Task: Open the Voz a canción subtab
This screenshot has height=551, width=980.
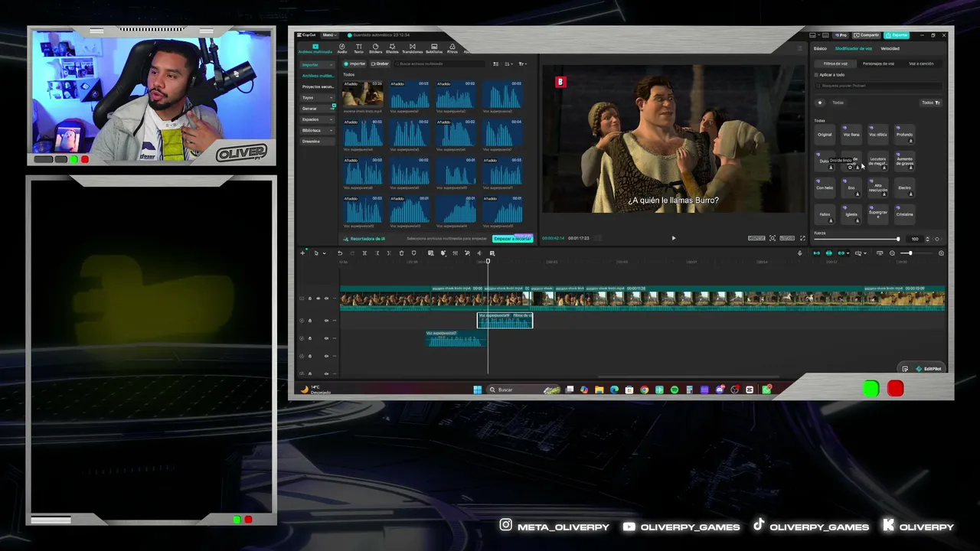Action: click(921, 64)
